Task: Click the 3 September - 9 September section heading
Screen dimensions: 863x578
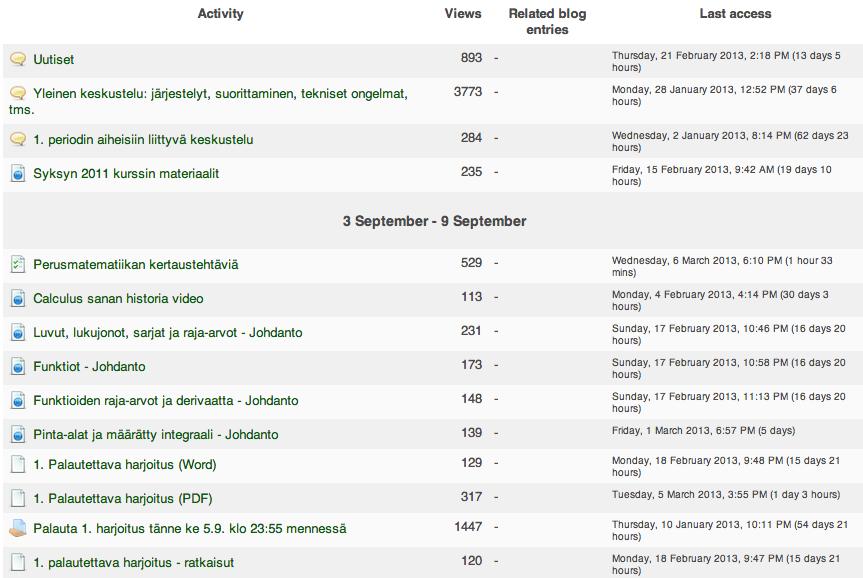Action: point(434,221)
